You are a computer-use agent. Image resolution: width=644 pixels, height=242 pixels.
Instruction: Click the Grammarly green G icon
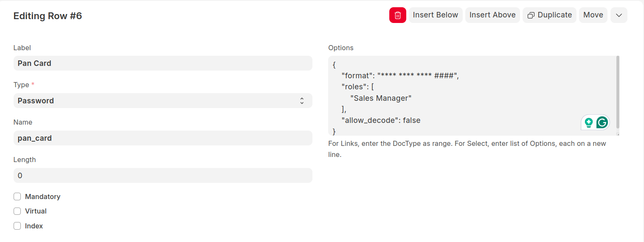pyautogui.click(x=602, y=122)
